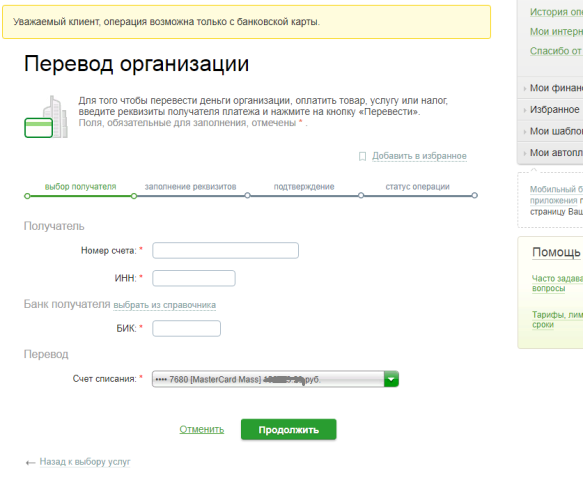This screenshot has height=480, width=583.
Task: Click the bookmark icon beside Добавить в избранное
Action: tap(362, 156)
